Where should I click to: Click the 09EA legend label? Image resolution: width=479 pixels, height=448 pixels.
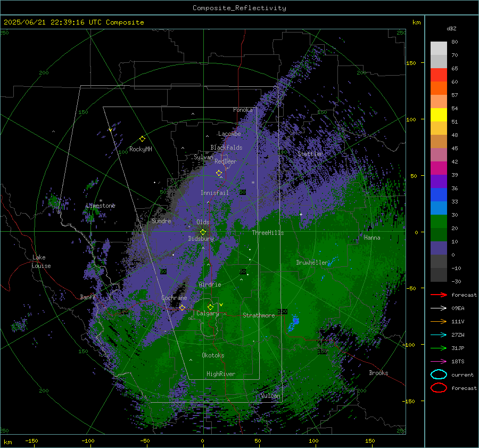click(x=458, y=308)
